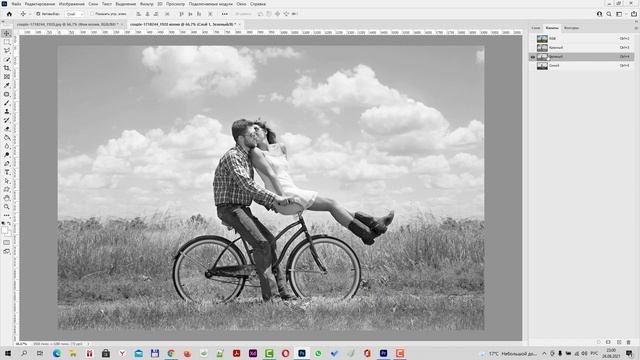Click the foreground color swatch
This screenshot has width=640, height=360.
point(4,230)
